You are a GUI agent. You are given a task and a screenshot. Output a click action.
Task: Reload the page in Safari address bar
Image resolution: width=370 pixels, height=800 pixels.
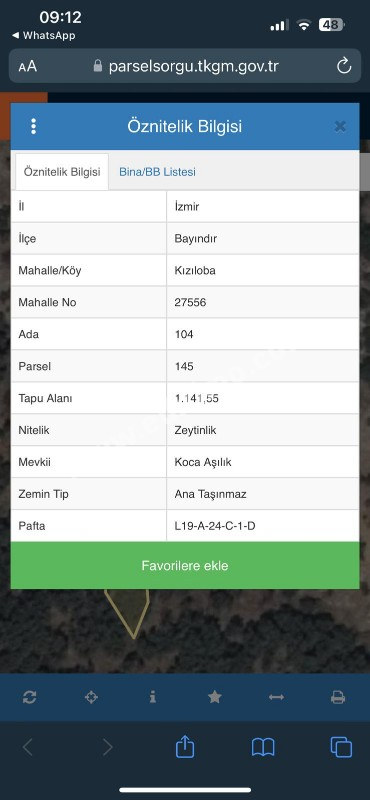tap(344, 66)
